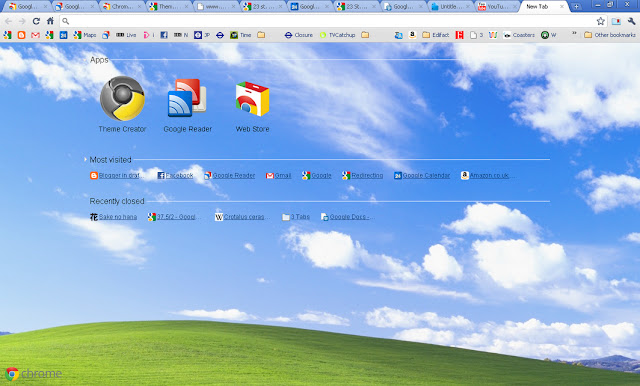Click the extension icon beside the star
Screen dimensions: 640x386
point(616,21)
